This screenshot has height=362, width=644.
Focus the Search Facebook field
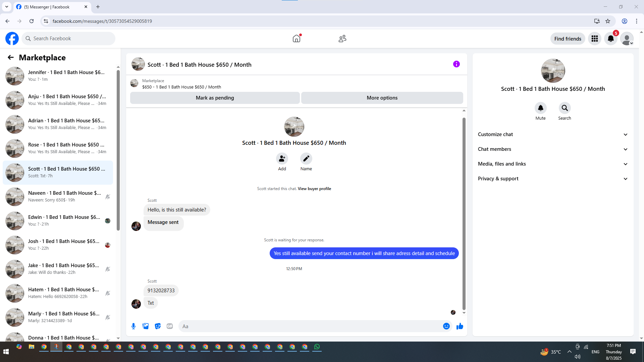click(x=69, y=39)
